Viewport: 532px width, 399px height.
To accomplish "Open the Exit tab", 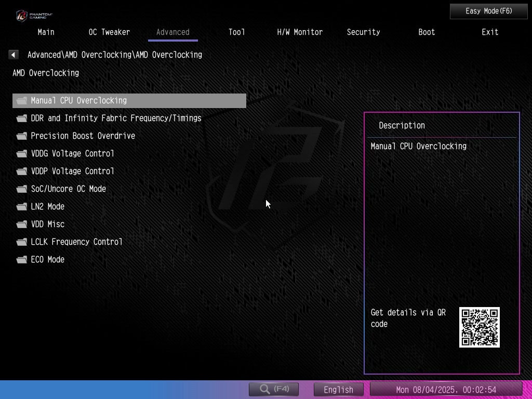I will click(x=490, y=32).
